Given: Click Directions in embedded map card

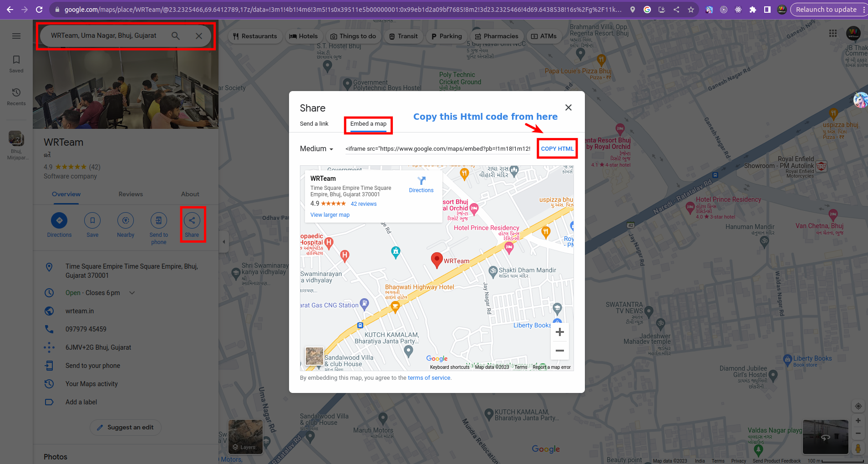Looking at the screenshot, I should (x=421, y=184).
